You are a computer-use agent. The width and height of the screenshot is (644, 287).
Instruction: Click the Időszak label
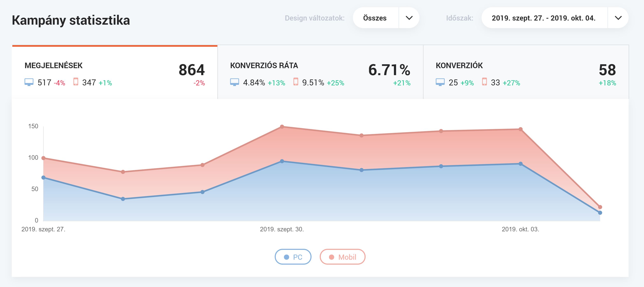[460, 18]
